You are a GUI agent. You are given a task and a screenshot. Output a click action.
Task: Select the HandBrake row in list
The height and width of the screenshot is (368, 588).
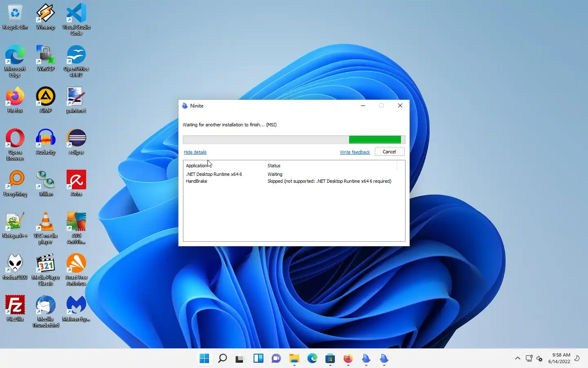(x=294, y=181)
